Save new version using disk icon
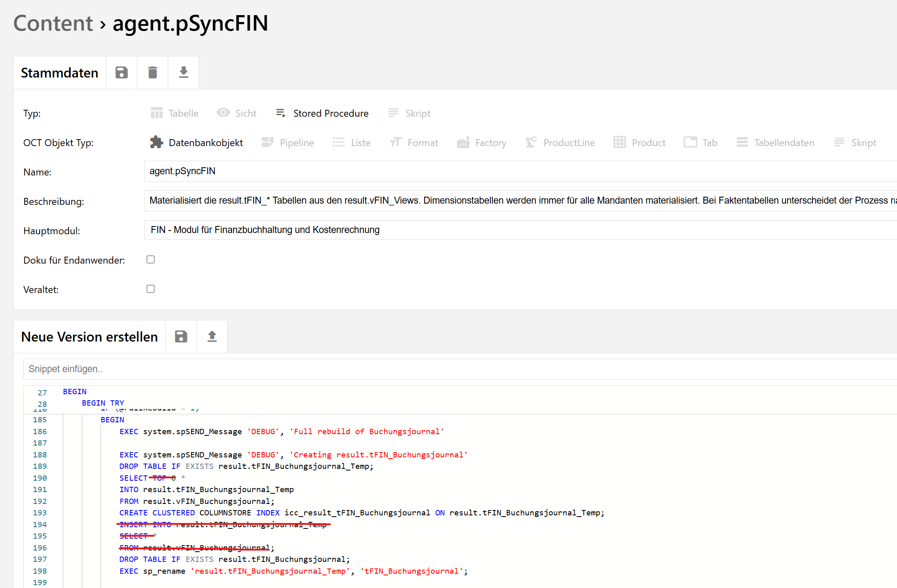This screenshot has height=588, width=897. tap(181, 337)
